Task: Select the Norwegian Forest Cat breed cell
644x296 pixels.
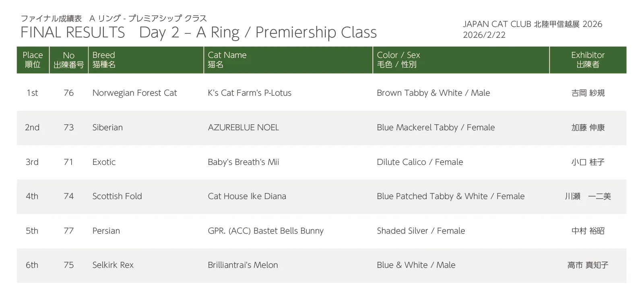Action: (x=134, y=93)
